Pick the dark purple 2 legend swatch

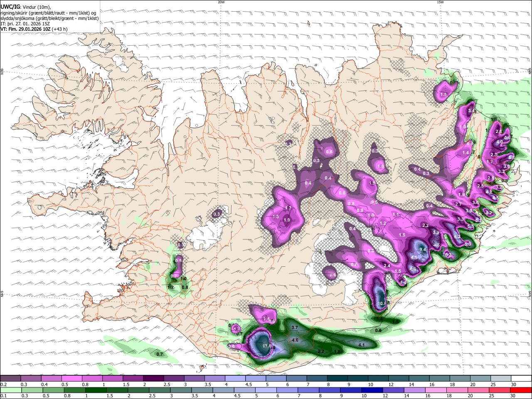coord(153,379)
